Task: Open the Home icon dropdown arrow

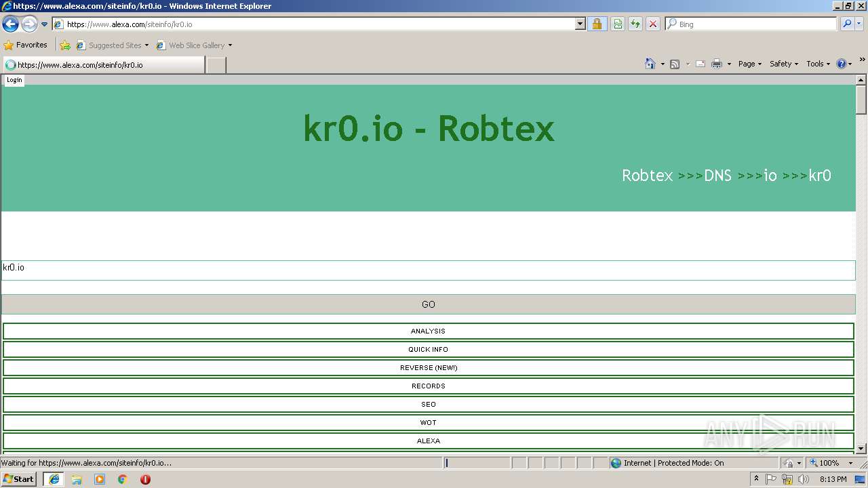Action: pos(663,64)
